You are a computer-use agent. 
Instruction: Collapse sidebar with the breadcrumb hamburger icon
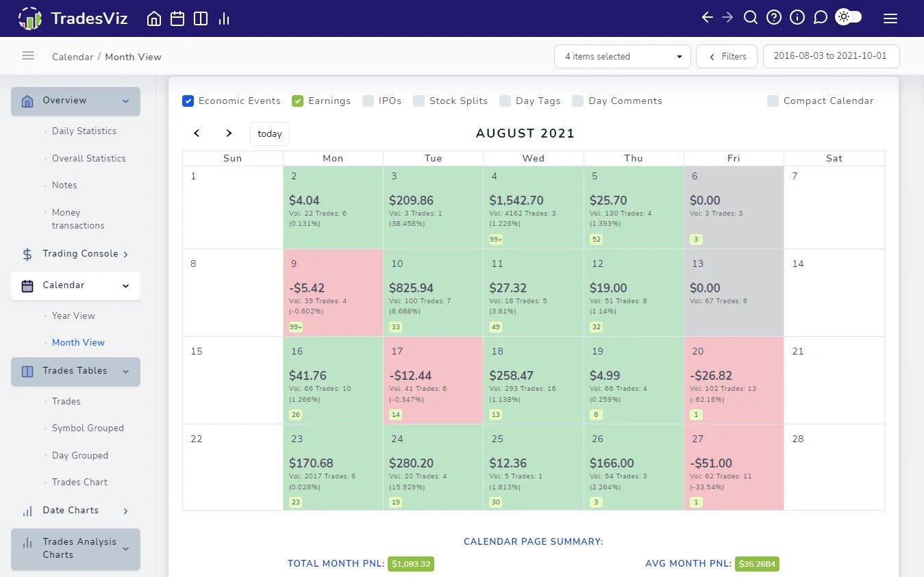tap(28, 55)
